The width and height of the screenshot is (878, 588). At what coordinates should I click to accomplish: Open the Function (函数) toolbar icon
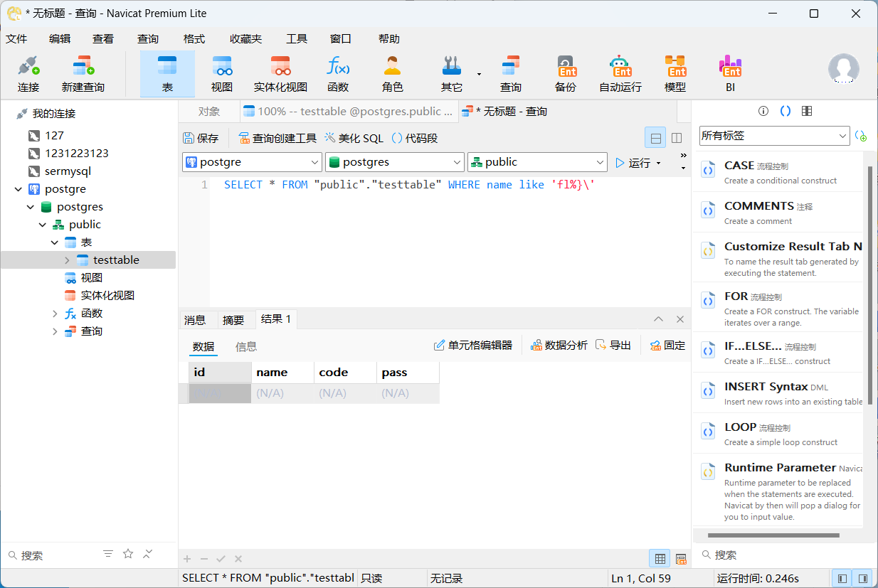tap(338, 74)
